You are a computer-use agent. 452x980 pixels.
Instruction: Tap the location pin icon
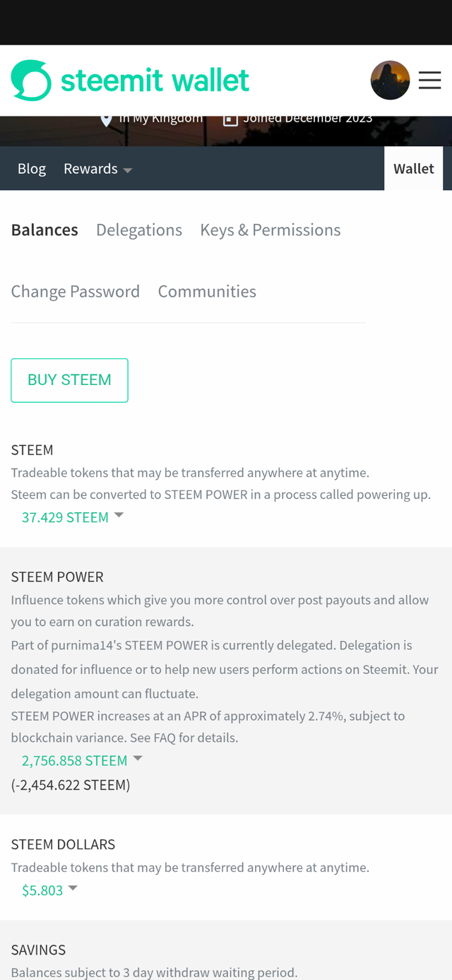(x=107, y=120)
